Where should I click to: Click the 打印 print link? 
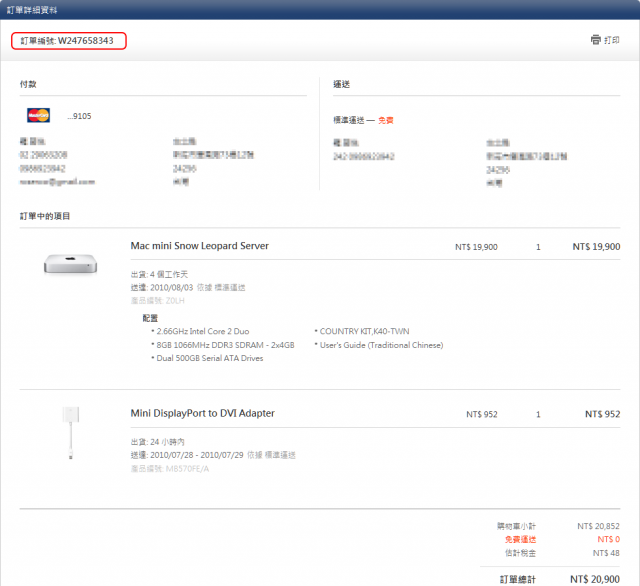[x=611, y=40]
